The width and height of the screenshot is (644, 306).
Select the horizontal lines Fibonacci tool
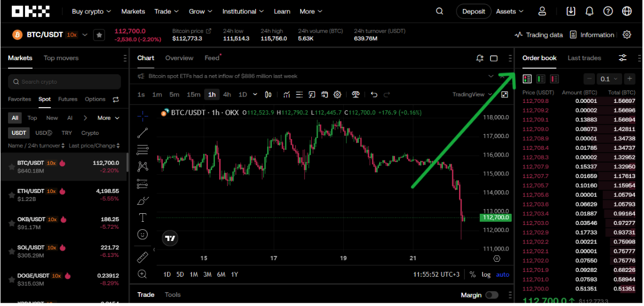pyautogui.click(x=142, y=150)
